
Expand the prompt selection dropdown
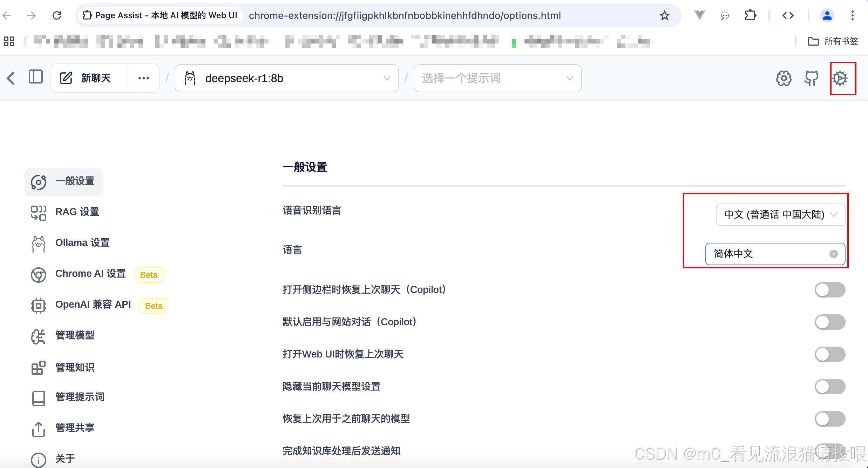pyautogui.click(x=497, y=78)
